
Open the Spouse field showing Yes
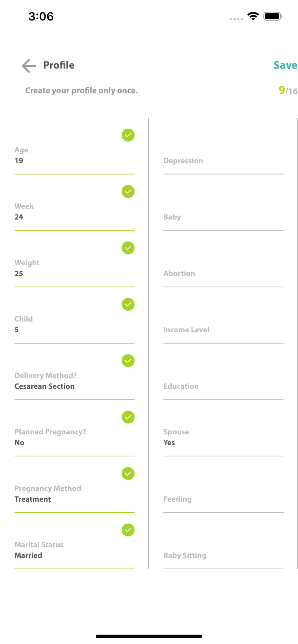(x=223, y=437)
